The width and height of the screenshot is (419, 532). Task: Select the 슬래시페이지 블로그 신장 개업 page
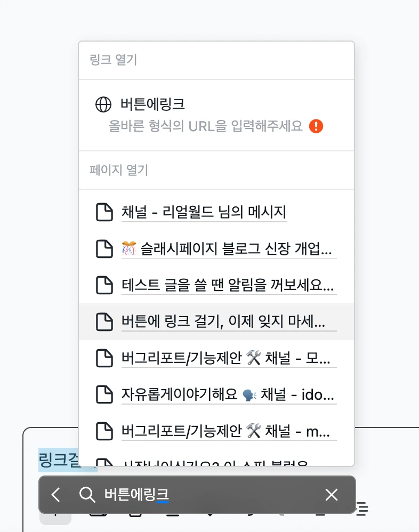click(x=229, y=249)
